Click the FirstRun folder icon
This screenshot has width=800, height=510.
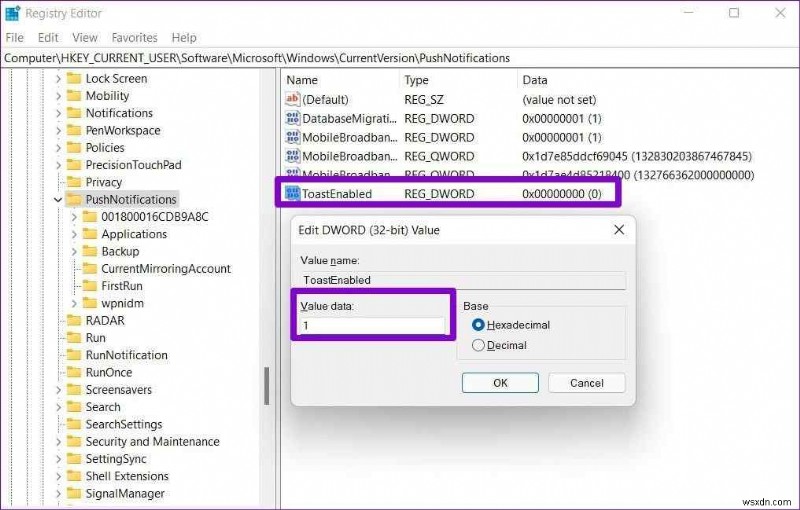90,286
